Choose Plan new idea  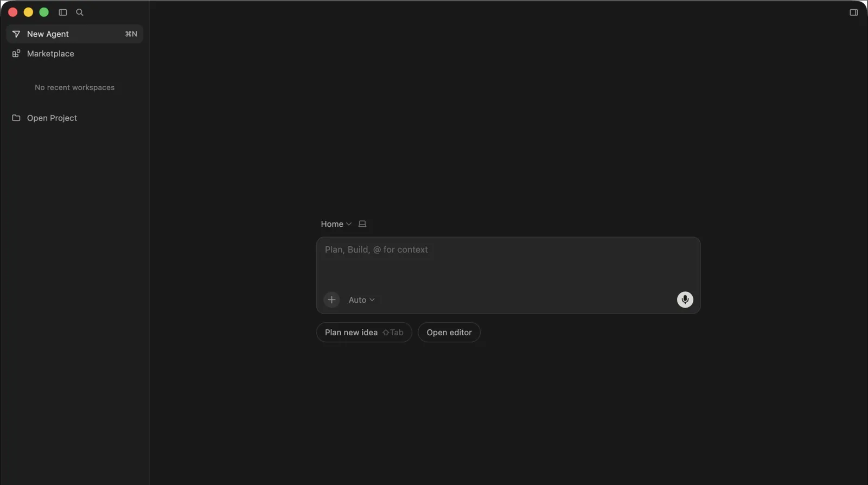coord(364,333)
